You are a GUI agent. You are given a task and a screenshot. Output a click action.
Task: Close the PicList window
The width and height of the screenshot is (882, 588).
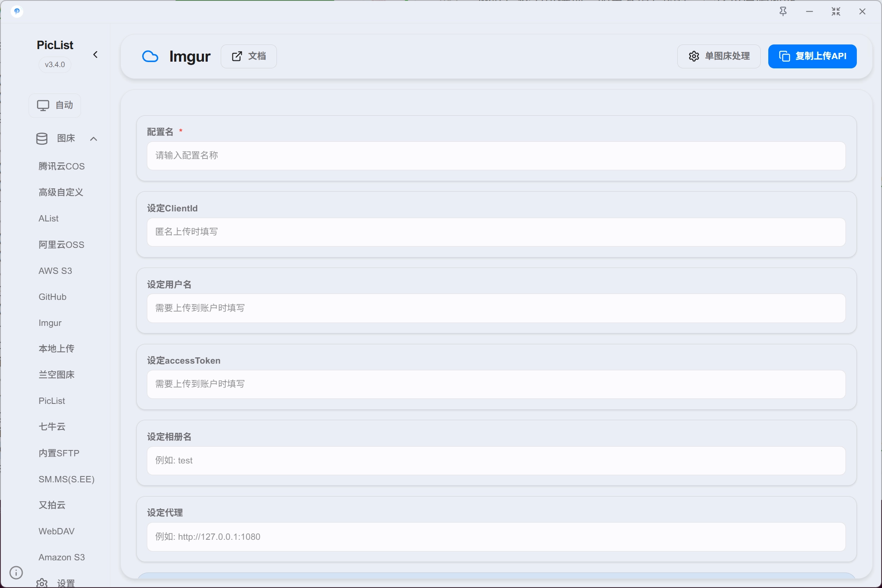(x=862, y=12)
